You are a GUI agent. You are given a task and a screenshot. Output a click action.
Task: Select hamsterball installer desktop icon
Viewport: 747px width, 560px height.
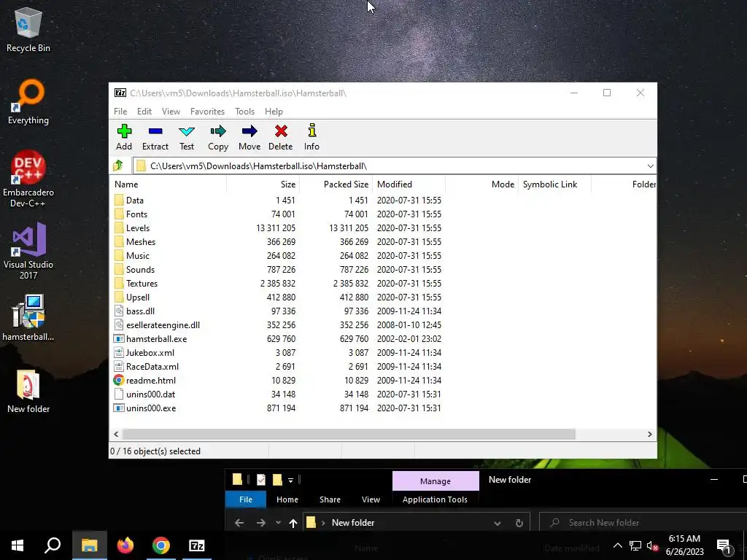point(28,318)
